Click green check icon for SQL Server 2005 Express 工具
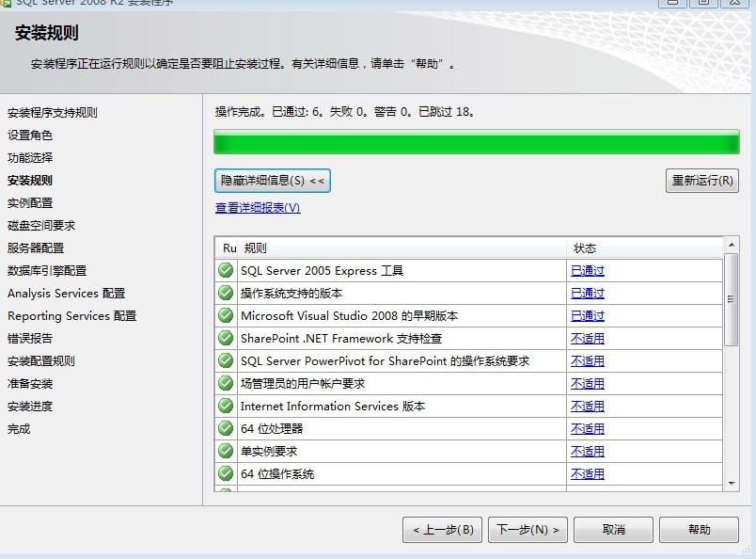Viewport: 756px width, 559px height. [x=226, y=270]
